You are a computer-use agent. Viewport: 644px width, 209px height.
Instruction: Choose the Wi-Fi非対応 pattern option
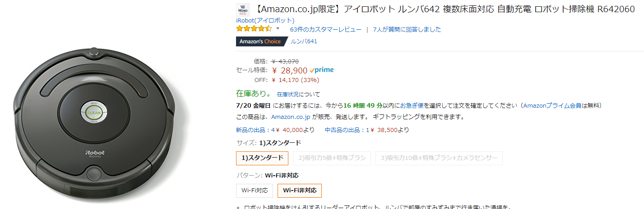click(299, 191)
